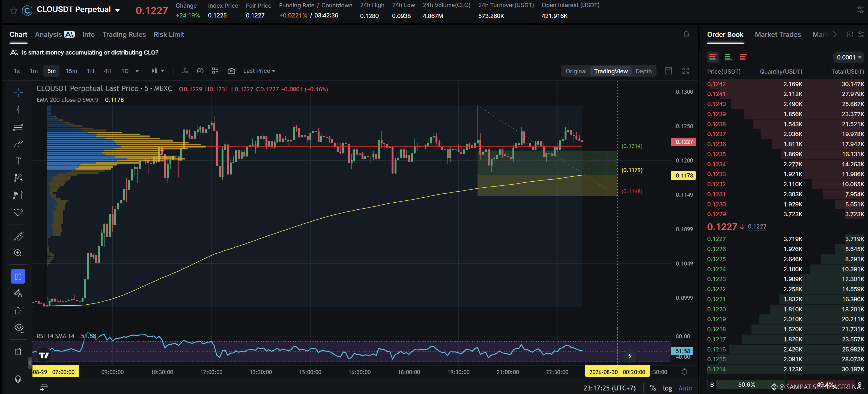Viewport: 868px width, 394px height.
Task: Open the indicators fx menu
Action: (x=185, y=71)
